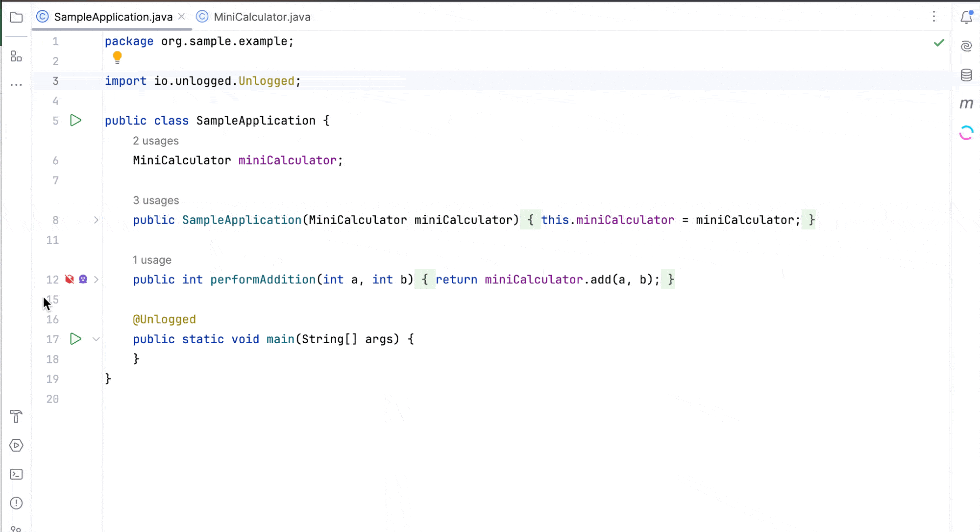
Task: Click the green inspections checkmark
Action: click(939, 43)
